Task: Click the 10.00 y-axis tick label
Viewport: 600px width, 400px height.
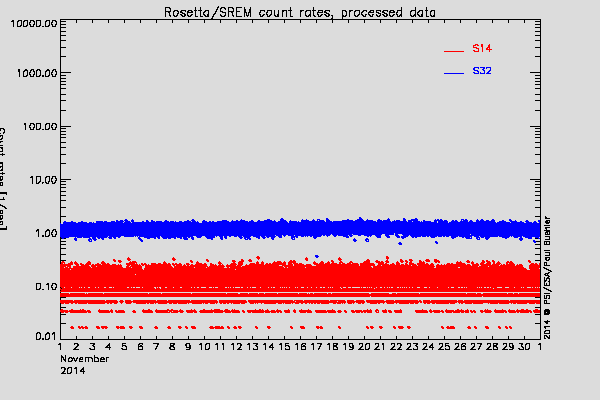Action: point(40,180)
